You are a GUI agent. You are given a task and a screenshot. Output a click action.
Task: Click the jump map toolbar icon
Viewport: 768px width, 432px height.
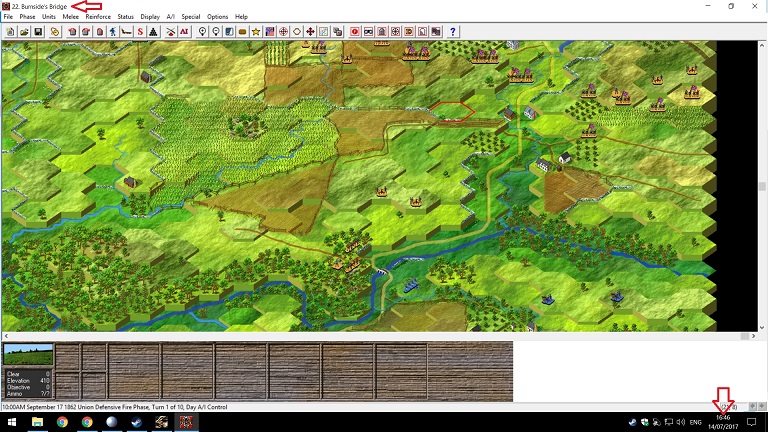[x=324, y=32]
